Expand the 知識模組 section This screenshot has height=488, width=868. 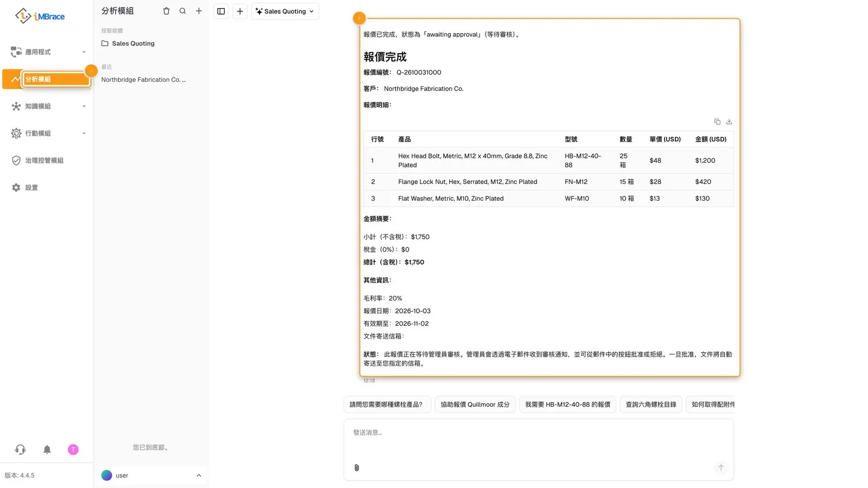pyautogui.click(x=48, y=106)
